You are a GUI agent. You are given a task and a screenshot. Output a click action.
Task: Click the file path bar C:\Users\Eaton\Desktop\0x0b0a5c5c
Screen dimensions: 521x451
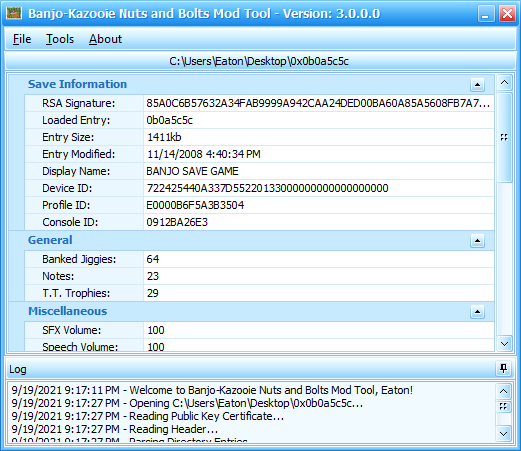coord(260,61)
